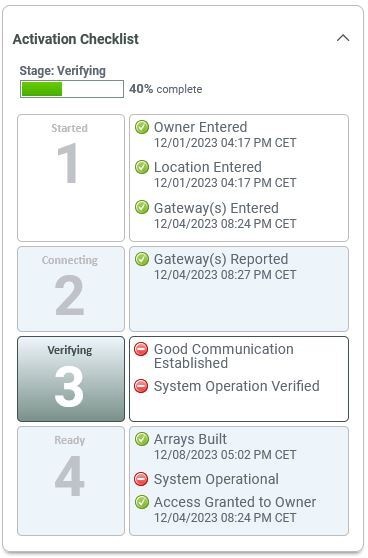Click red icon beside System Operation Verified
The width and height of the screenshot is (368, 558).
point(141,386)
